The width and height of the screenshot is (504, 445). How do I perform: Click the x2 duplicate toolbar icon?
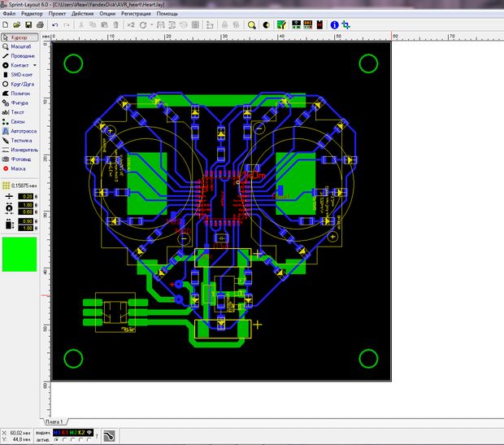pyautogui.click(x=130, y=25)
